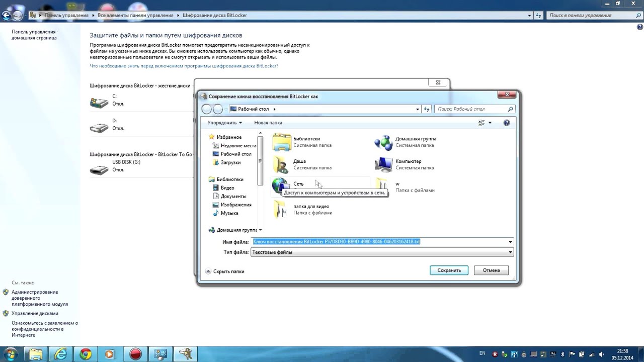The width and height of the screenshot is (644, 362).
Task: Refresh the folder in save dialog
Action: tap(427, 109)
